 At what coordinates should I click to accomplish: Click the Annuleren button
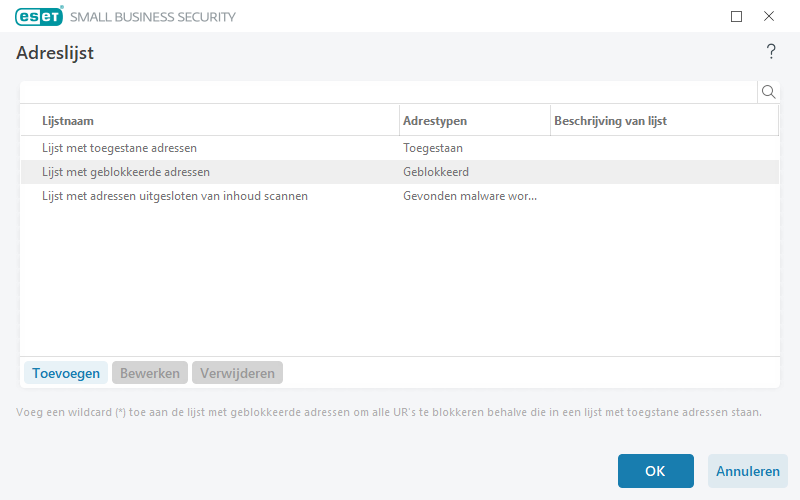click(x=747, y=471)
